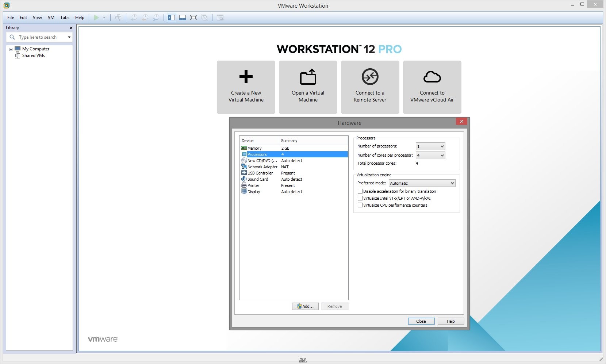
Task: Click the Manage Snapshots wrench icon
Action: 156,18
